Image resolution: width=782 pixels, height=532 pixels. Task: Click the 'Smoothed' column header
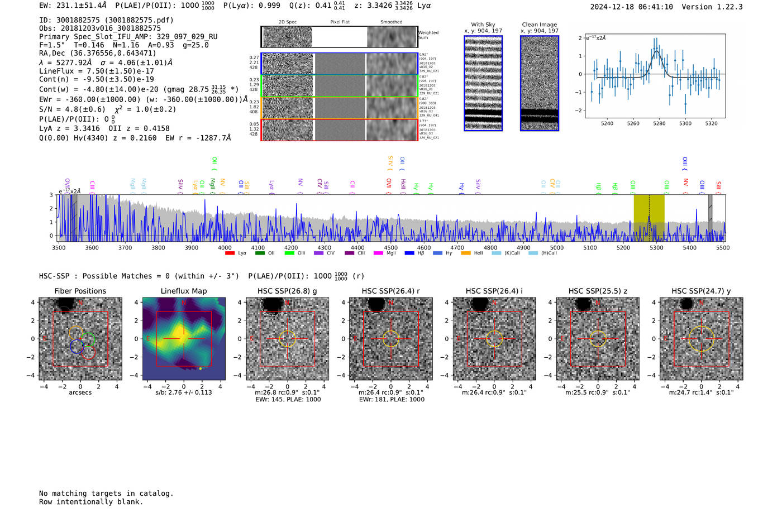pyautogui.click(x=392, y=22)
